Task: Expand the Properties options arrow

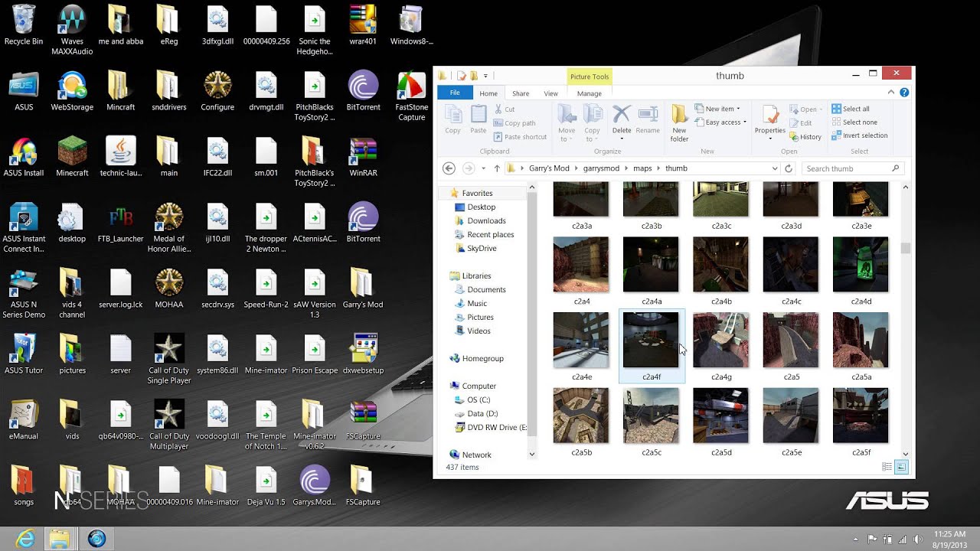Action: pyautogui.click(x=770, y=139)
